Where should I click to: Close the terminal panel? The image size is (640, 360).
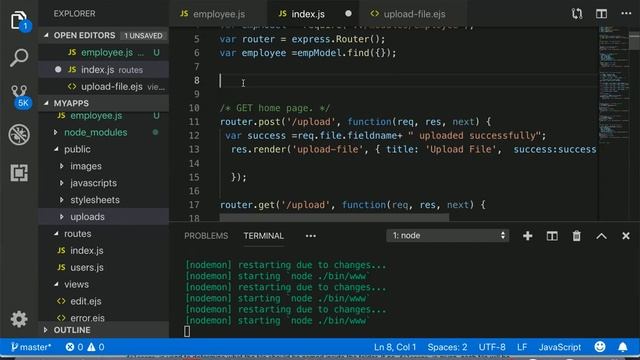(626, 236)
